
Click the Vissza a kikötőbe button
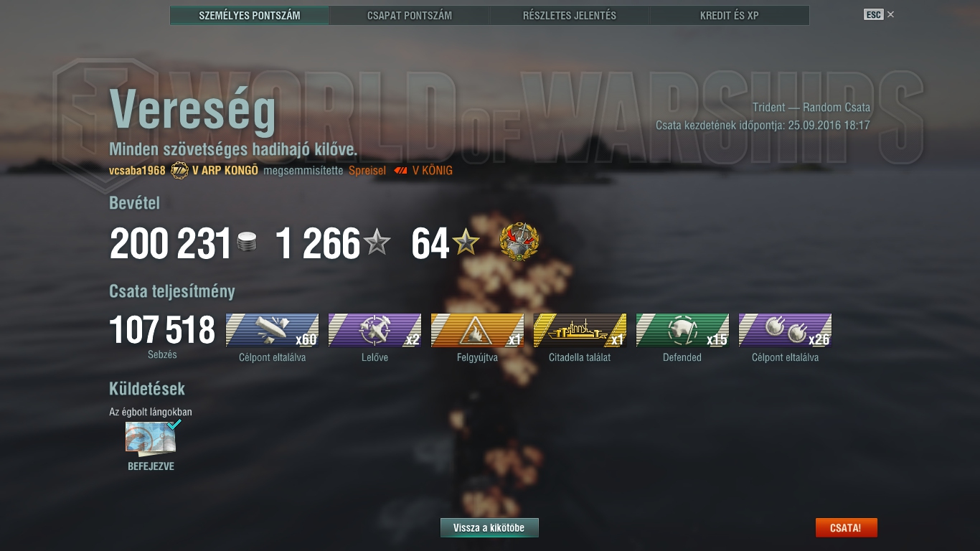[489, 528]
